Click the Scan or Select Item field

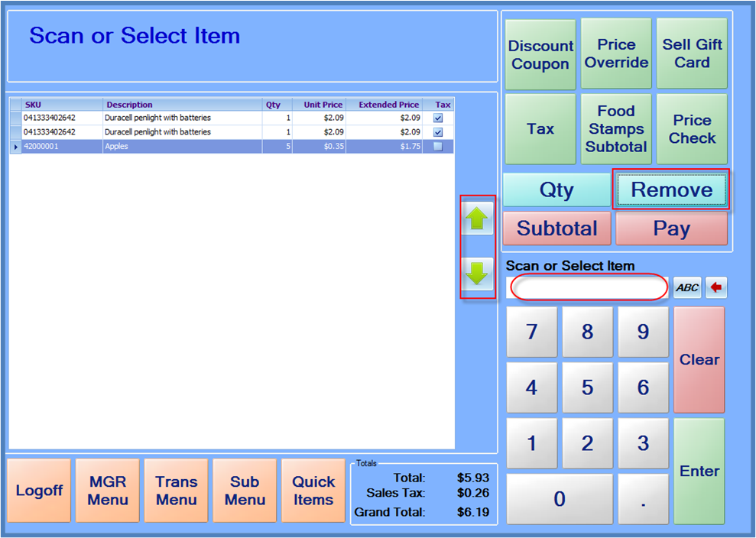pos(589,287)
